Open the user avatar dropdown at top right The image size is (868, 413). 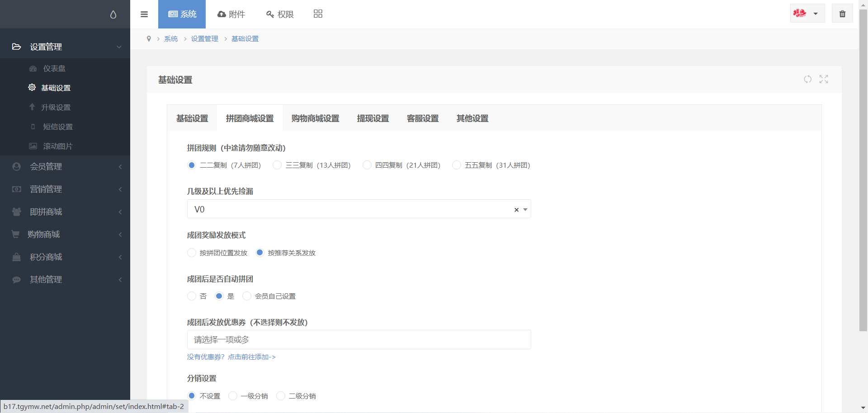click(x=807, y=14)
